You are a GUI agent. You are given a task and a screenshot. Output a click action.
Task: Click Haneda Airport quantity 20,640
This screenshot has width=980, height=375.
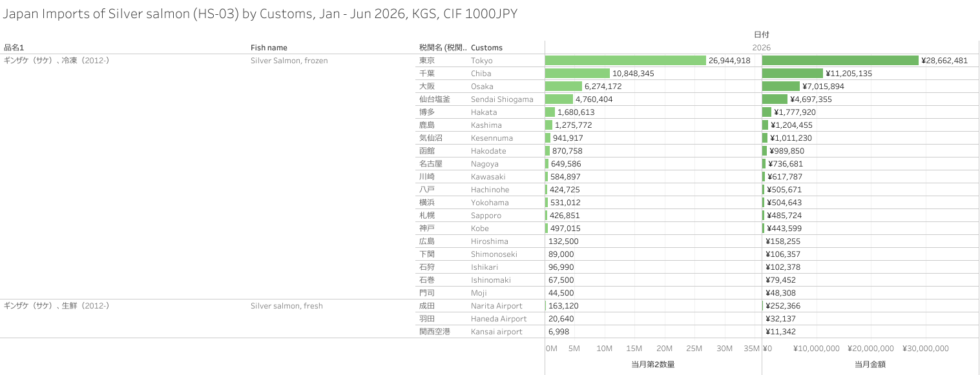pos(561,319)
